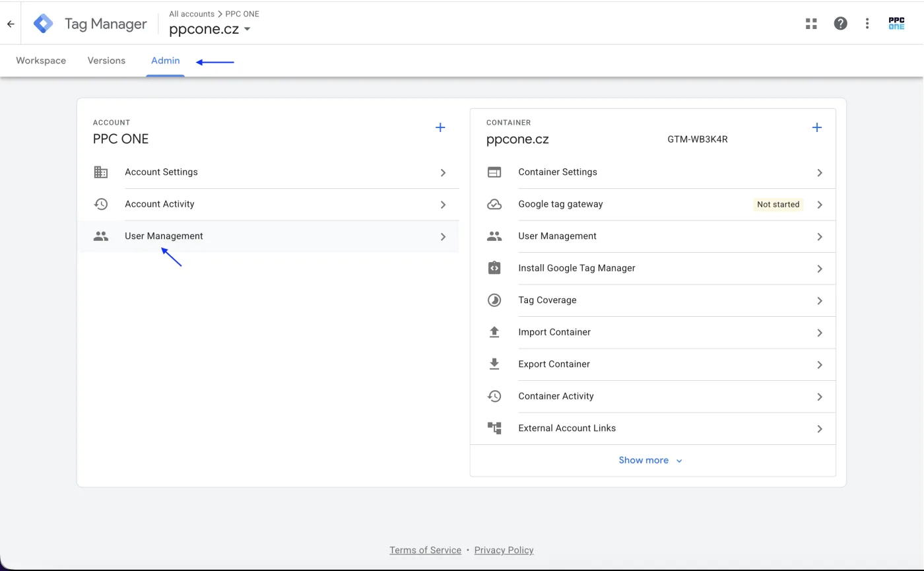Click the Install Google Tag Manager code icon
The image size is (924, 571).
[494, 268]
